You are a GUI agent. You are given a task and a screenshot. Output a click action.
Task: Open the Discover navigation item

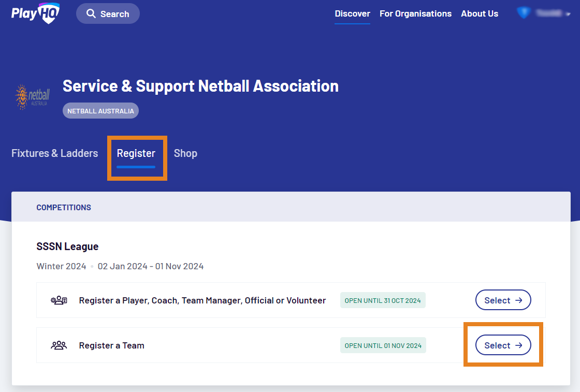(352, 13)
